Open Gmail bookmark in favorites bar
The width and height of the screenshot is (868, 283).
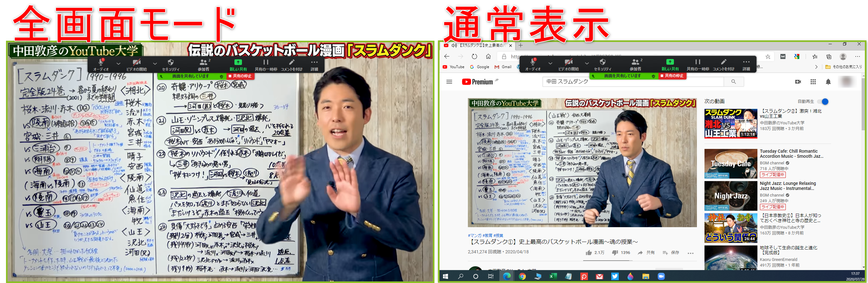503,67
